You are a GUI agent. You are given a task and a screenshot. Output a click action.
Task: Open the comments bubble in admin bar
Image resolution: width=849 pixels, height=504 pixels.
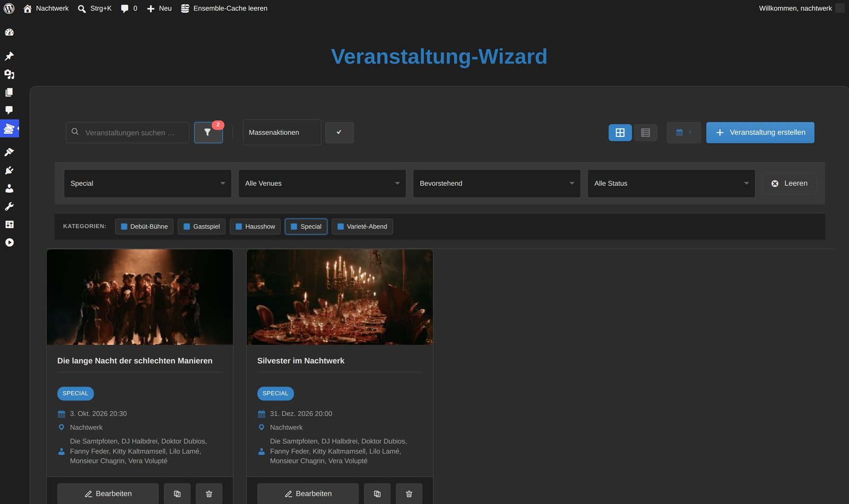coord(129,8)
